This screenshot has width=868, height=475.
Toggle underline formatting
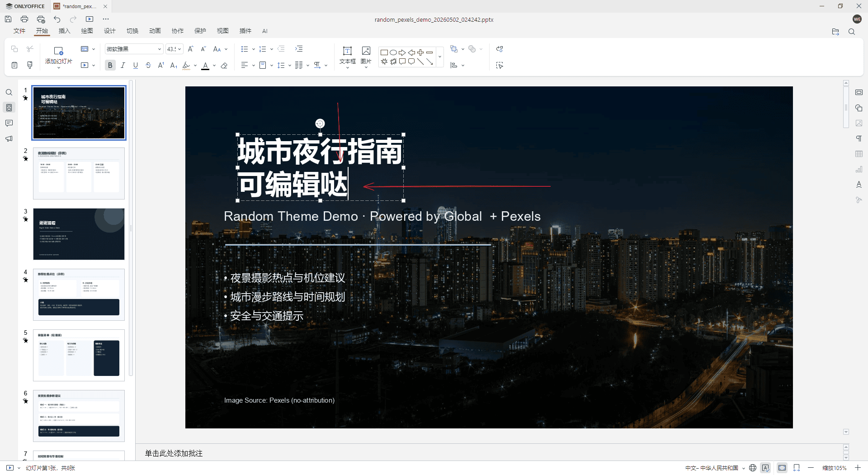[136, 65]
